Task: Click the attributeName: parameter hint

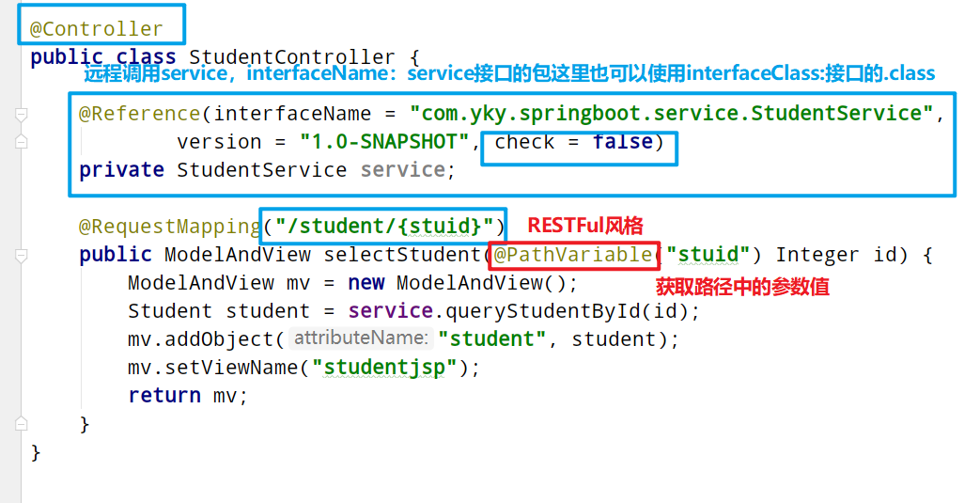Action: (361, 338)
